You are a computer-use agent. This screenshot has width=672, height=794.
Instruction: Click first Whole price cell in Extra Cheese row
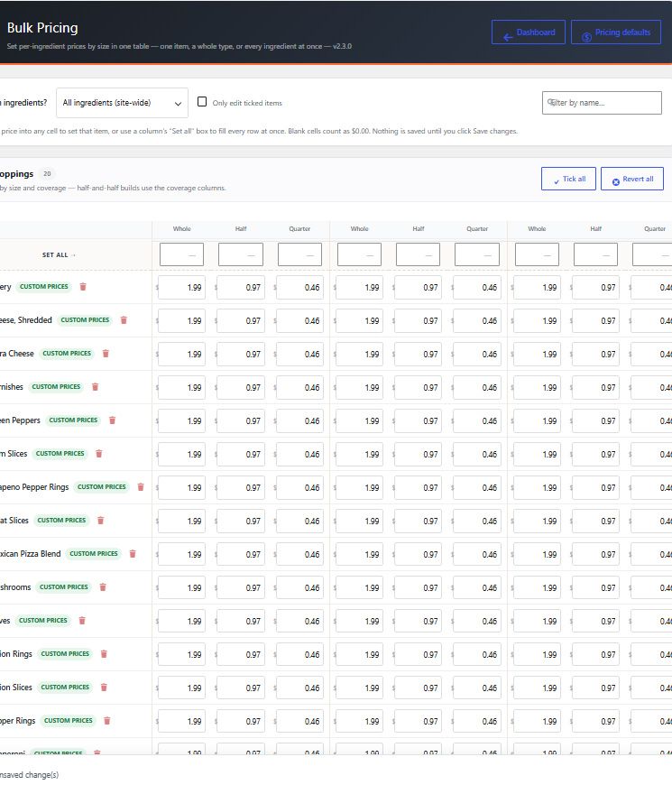click(x=182, y=354)
